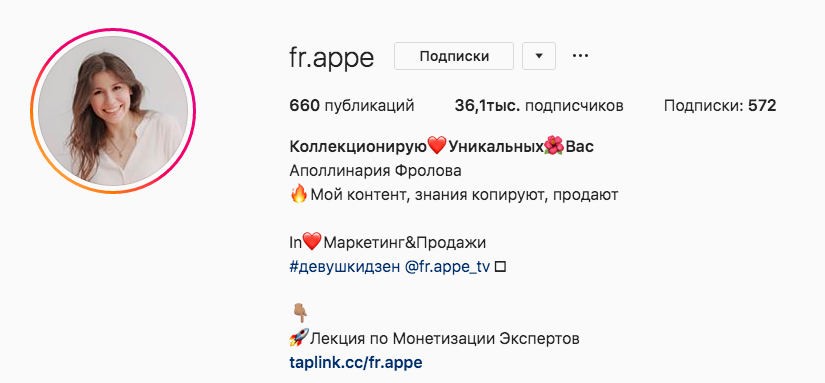
Task: Open the taplink.cc/fr.appe website link
Action: click(356, 362)
